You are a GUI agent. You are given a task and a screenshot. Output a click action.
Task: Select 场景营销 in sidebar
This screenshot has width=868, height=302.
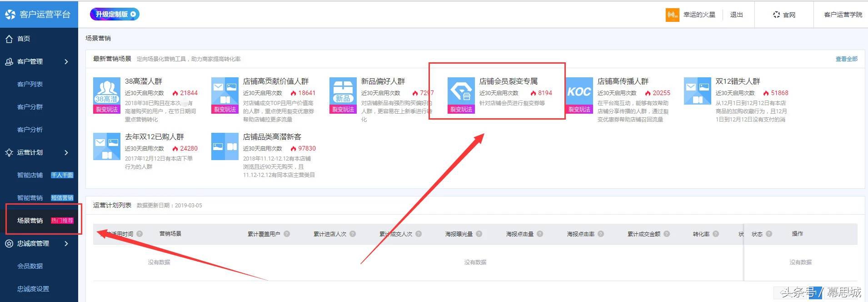tap(30, 221)
